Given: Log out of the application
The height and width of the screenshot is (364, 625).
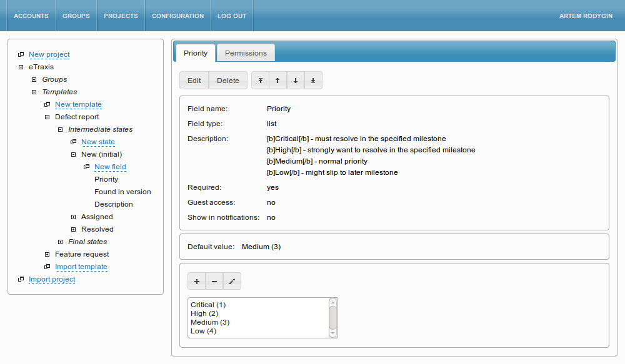Looking at the screenshot, I should point(232,16).
